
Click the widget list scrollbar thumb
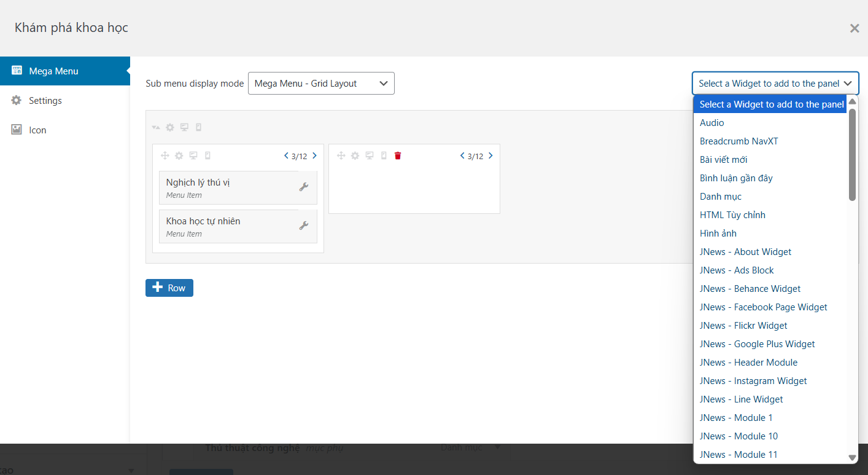(852, 154)
